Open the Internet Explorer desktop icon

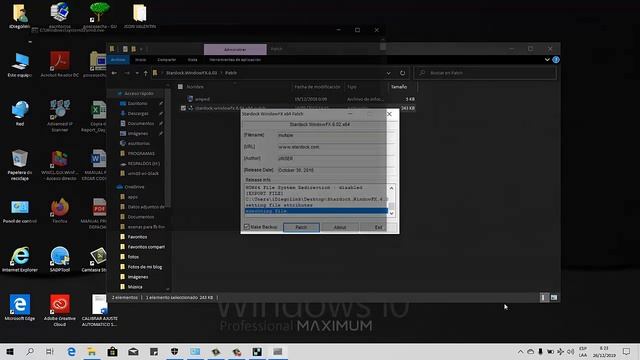20,259
